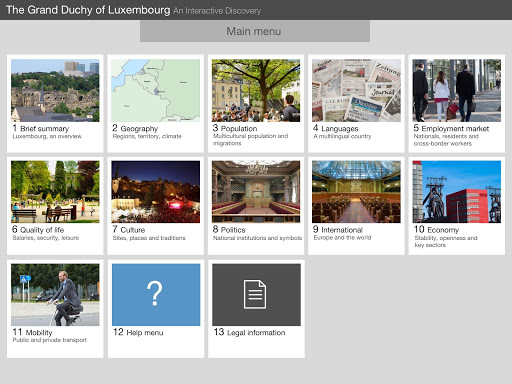
Task: Select the Brief summary castle thumbnail
Action: pos(55,90)
